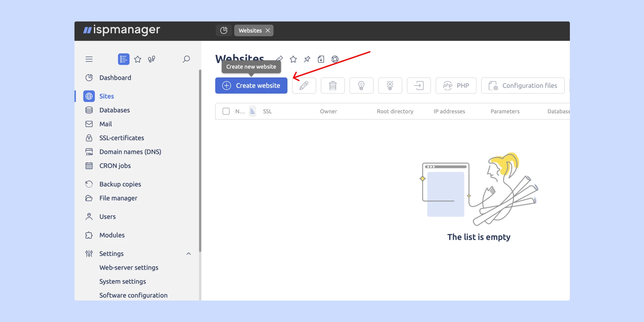Click the download export icon near title
644x322 pixels.
[x=321, y=59]
